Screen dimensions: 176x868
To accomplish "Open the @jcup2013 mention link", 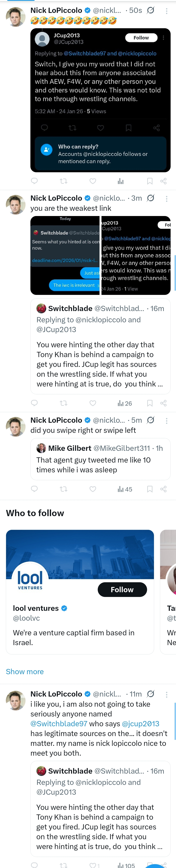I will click(140, 724).
